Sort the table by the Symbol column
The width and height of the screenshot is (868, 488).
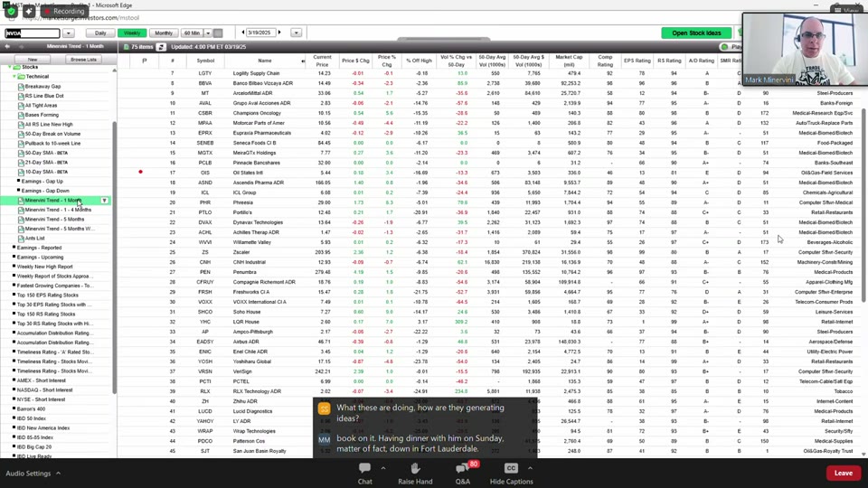pos(205,61)
